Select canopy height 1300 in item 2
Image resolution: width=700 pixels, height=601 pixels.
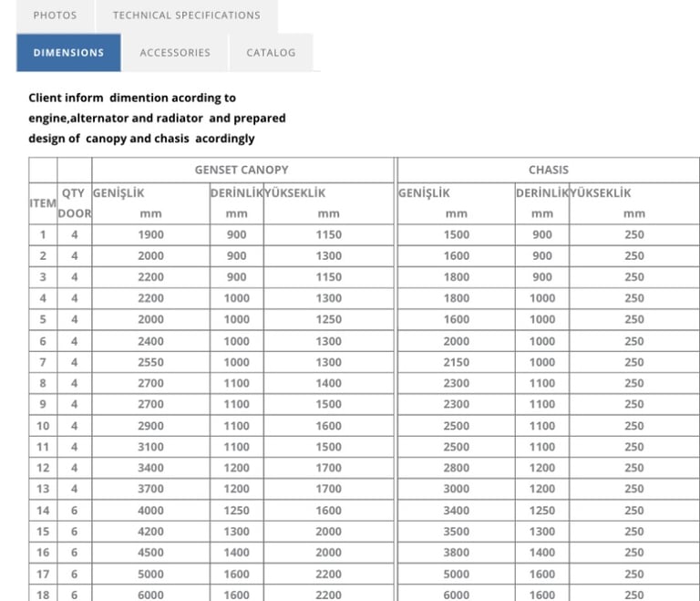click(x=329, y=255)
